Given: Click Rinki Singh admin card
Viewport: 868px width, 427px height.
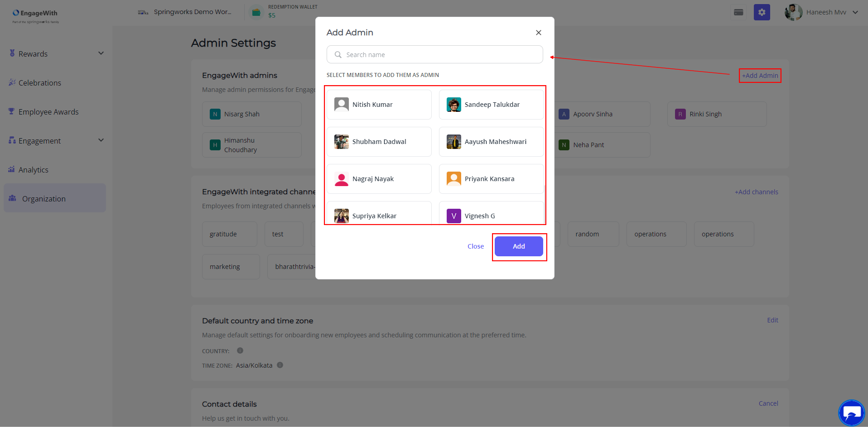Looking at the screenshot, I should coord(717,114).
